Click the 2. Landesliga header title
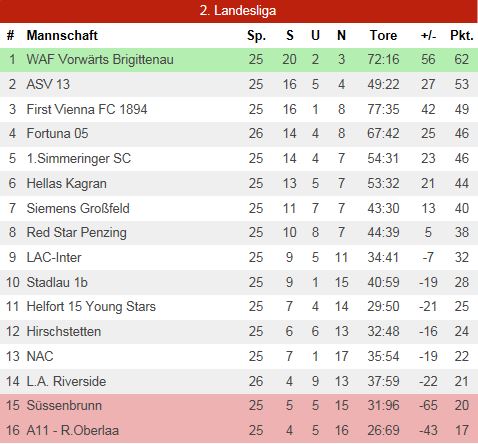478x444 pixels. coord(238,11)
